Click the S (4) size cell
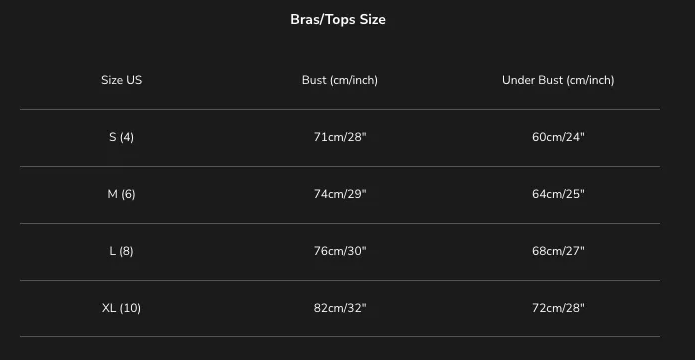The height and width of the screenshot is (360, 696). click(121, 137)
